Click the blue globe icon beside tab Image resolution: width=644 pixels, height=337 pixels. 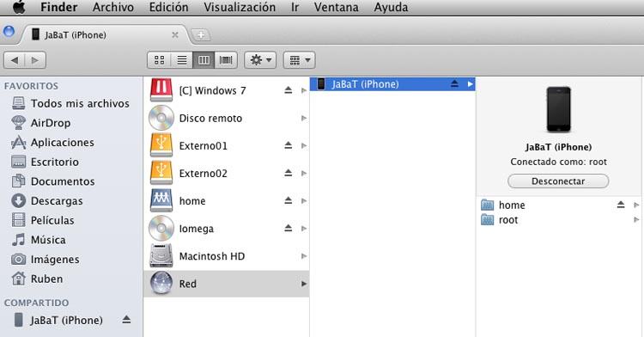click(x=9, y=31)
